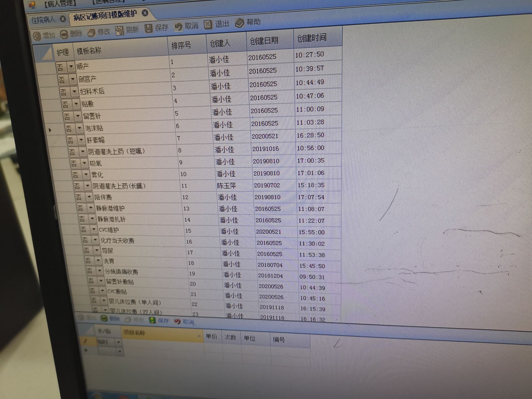Select the 剖宫产 template row
532x399 pixels.
88,79
